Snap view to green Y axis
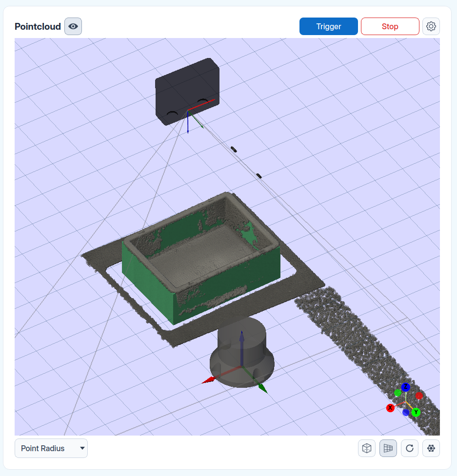Image resolution: width=457 pixels, height=476 pixels. 416,412
